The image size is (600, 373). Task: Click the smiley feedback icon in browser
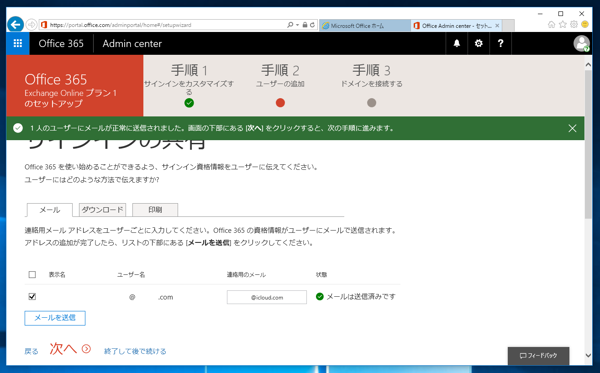[x=585, y=24]
